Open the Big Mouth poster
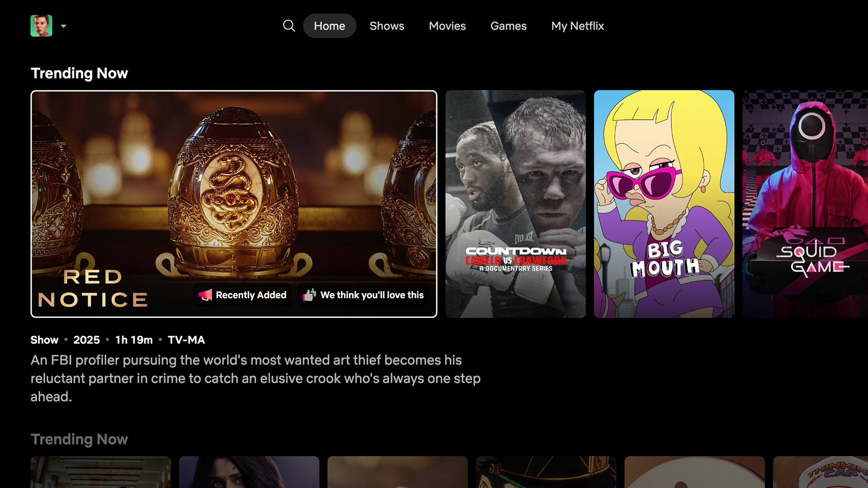This screenshot has width=868, height=488. point(664,203)
